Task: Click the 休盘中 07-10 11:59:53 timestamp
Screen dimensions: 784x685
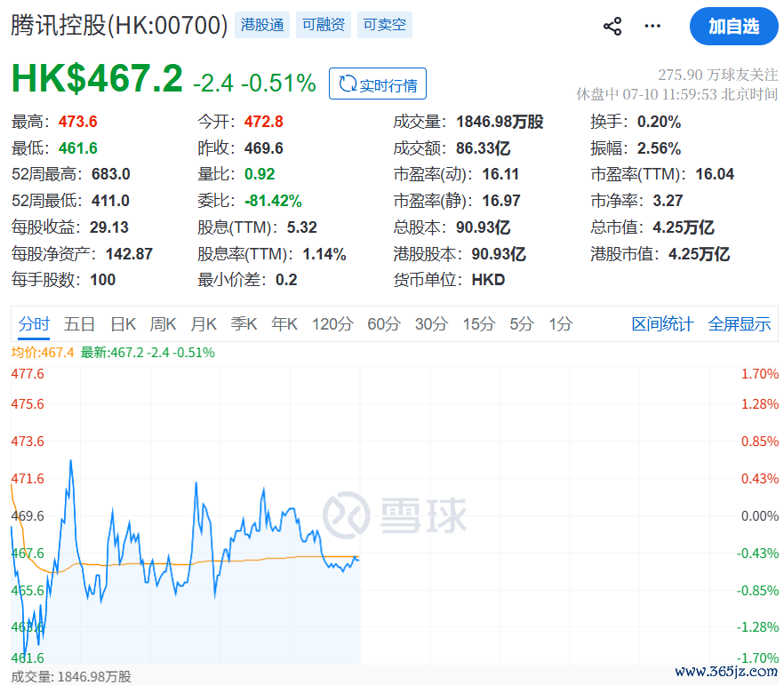Action: [x=677, y=94]
